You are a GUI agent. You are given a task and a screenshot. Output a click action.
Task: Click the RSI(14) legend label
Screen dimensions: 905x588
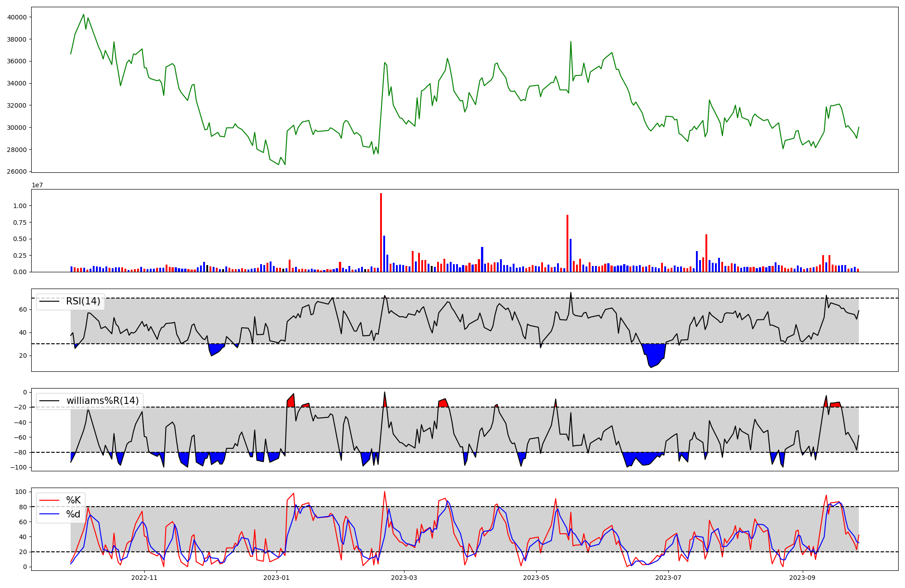coord(83,301)
